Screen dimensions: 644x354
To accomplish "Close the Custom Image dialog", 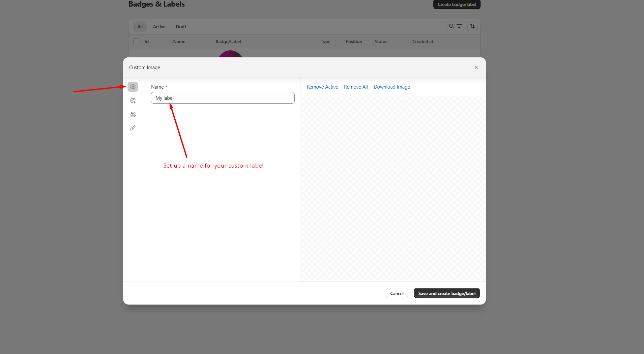I will pos(476,68).
